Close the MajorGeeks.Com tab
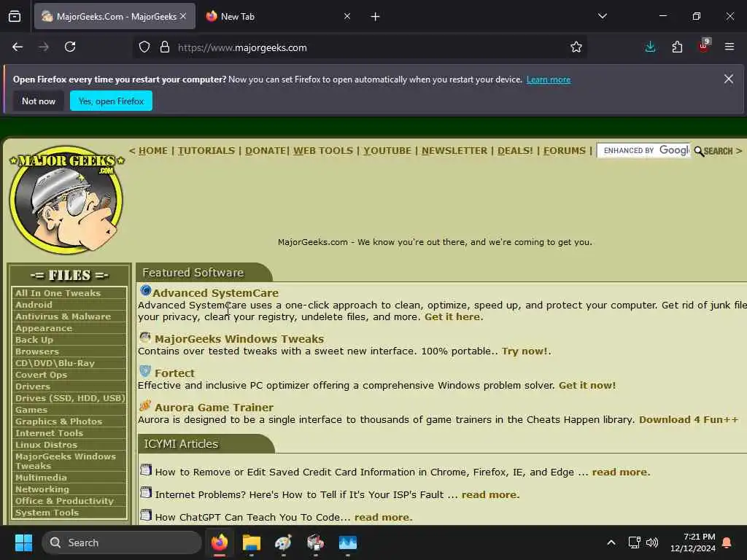Screen dimensions: 747x560 183,16
